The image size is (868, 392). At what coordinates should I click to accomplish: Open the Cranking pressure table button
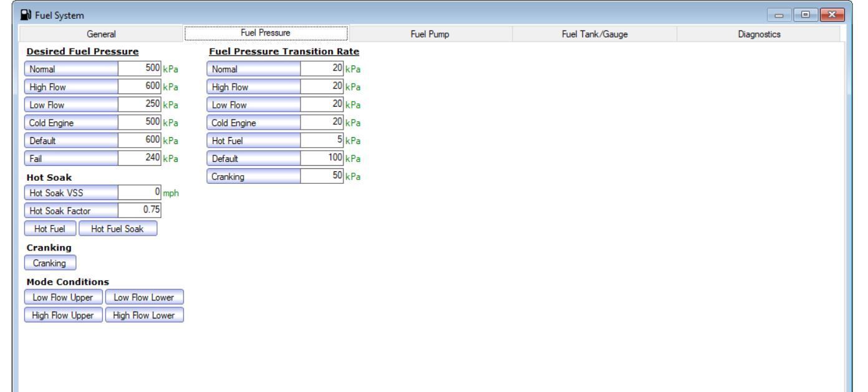[50, 263]
